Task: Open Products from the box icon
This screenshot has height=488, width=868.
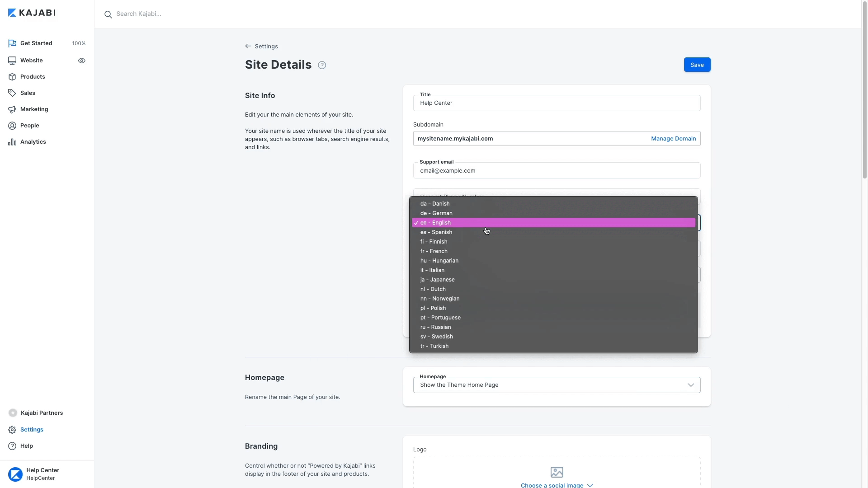Action: tap(12, 77)
